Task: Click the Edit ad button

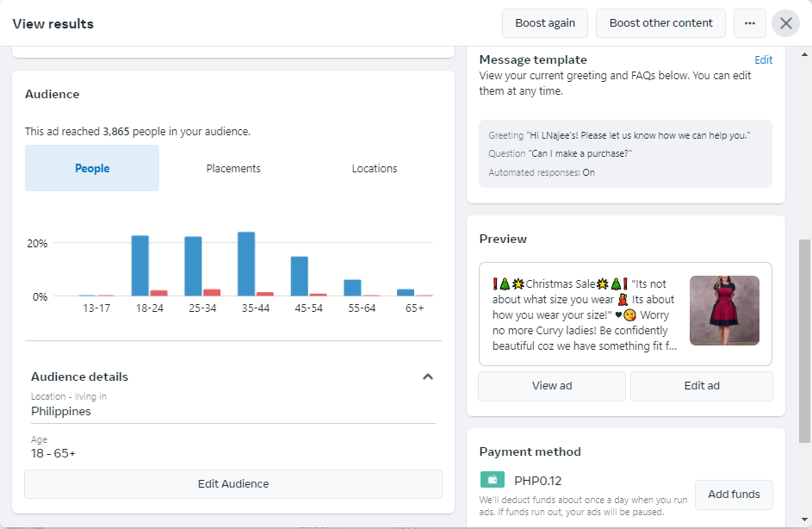Action: click(702, 386)
